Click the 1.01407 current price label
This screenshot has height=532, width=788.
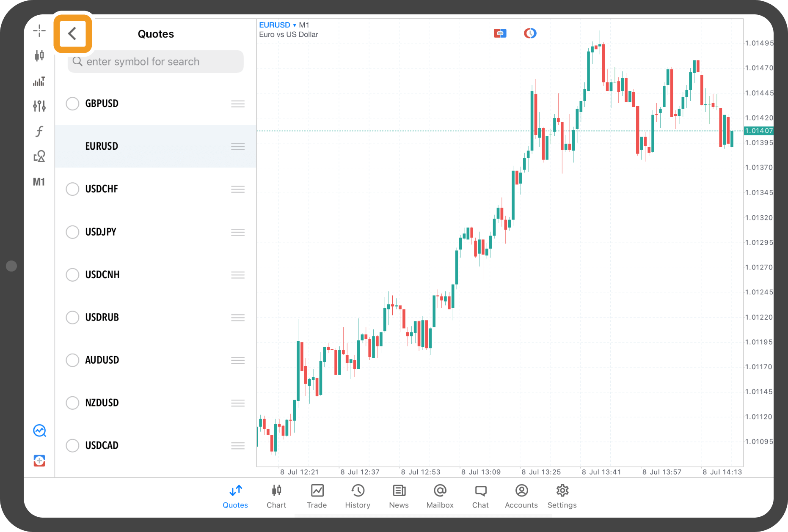[758, 131]
